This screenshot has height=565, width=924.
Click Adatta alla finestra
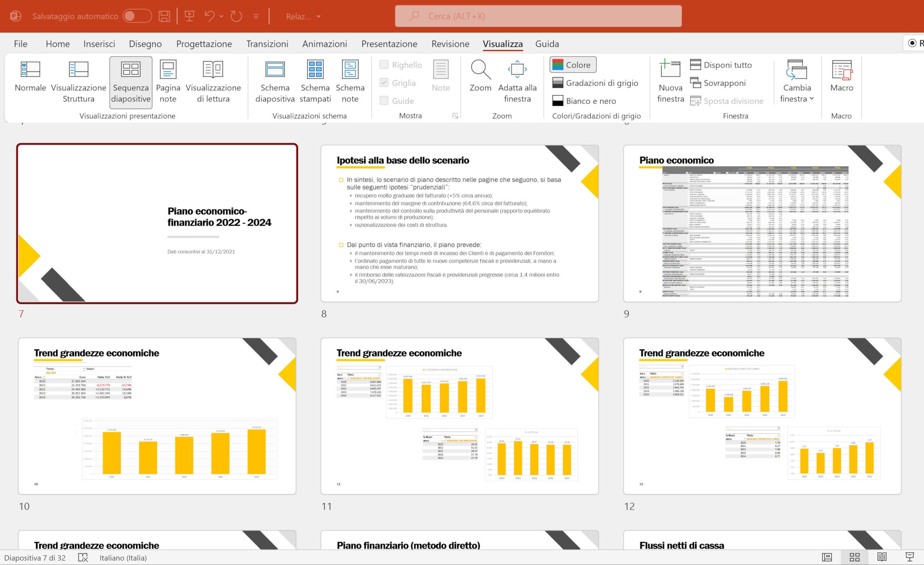pos(517,82)
